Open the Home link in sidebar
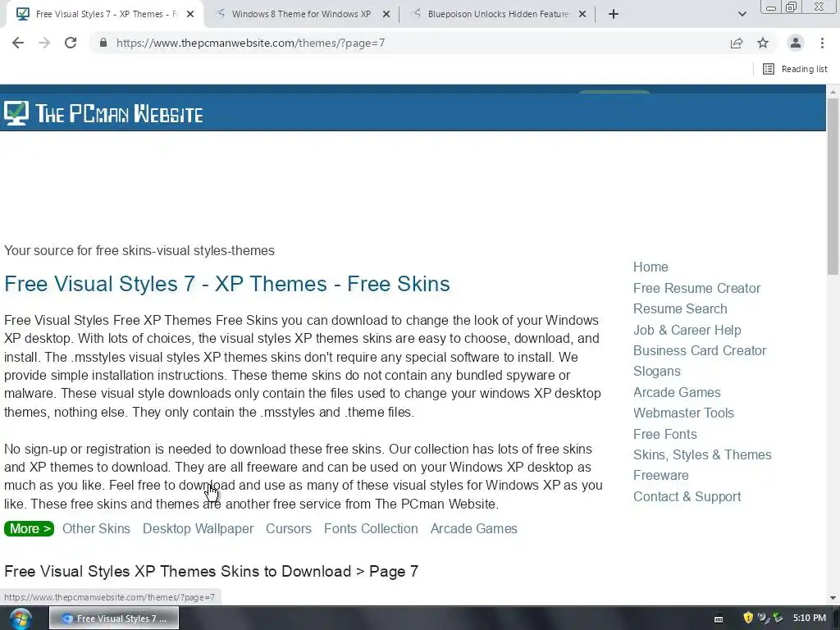The width and height of the screenshot is (840, 630). click(651, 267)
